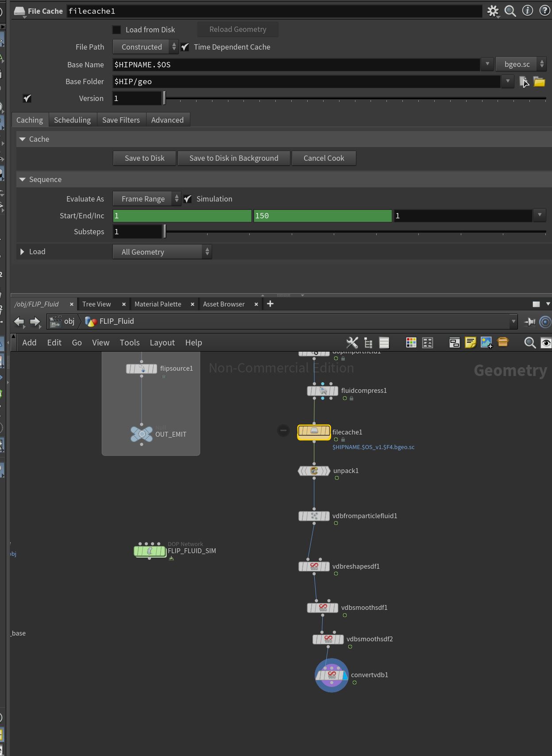Screen dimensions: 552x756
Task: Click Save to Disk in Background
Action: point(234,158)
